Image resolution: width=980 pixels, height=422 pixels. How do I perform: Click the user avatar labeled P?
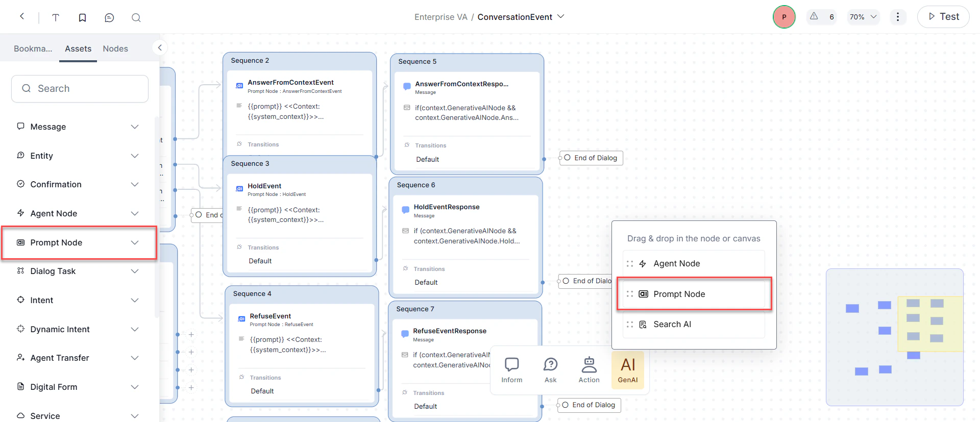coord(784,17)
